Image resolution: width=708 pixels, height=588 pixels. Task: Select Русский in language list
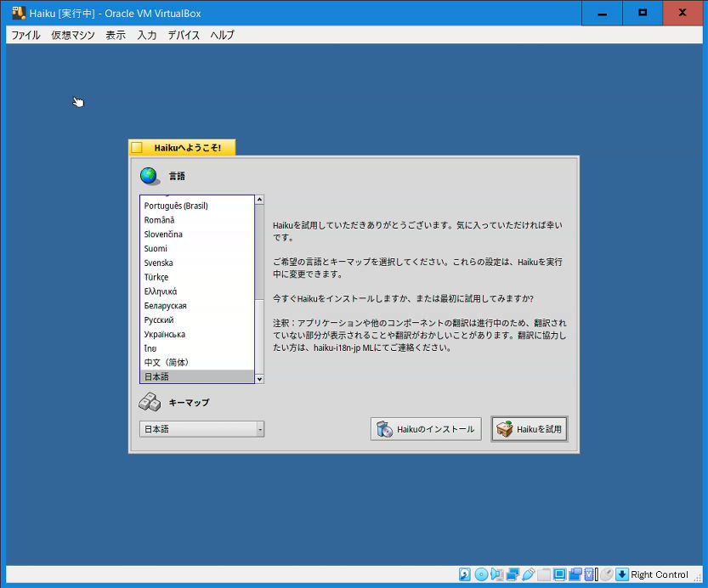[x=197, y=320]
